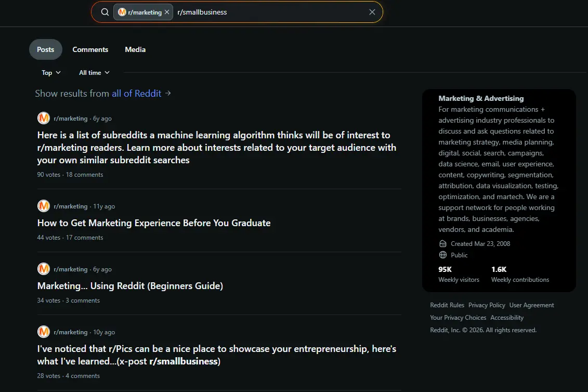Open the r/Pics entrepreneurship showcase post
This screenshot has height=392, width=588.
pyautogui.click(x=217, y=355)
